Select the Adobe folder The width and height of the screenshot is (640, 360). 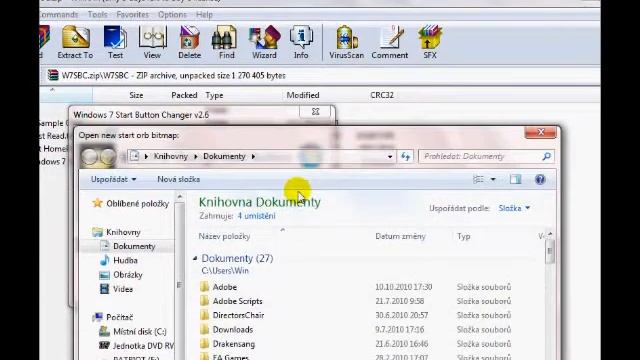click(218, 287)
